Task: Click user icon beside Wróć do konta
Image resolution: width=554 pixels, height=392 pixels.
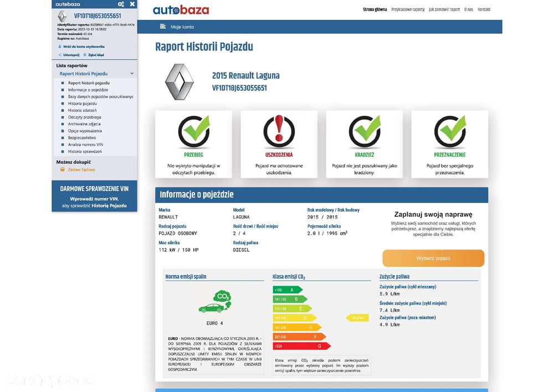Action: click(59, 47)
